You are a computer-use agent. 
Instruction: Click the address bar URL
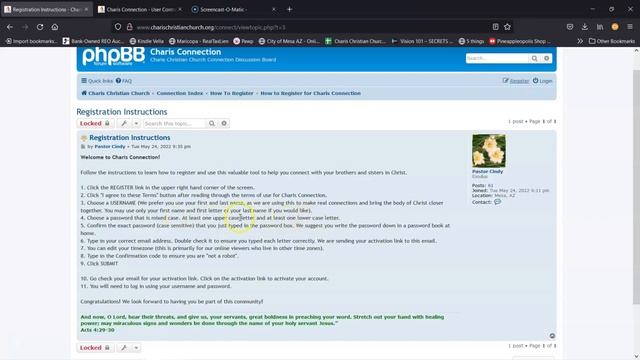(x=211, y=27)
